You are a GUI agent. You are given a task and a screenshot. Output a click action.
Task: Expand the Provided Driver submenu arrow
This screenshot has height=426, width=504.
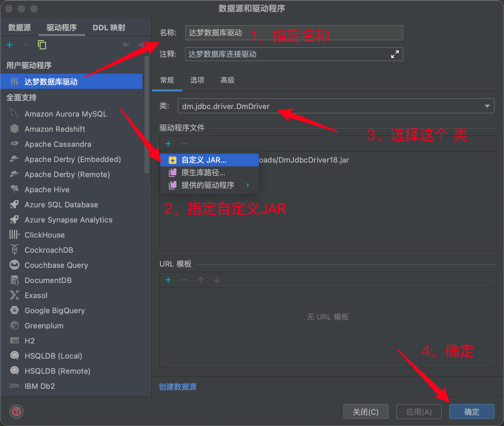coord(248,185)
